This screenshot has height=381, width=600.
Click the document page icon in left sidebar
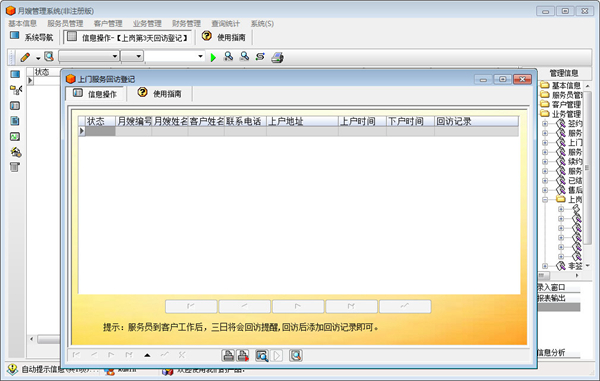pyautogui.click(x=15, y=121)
